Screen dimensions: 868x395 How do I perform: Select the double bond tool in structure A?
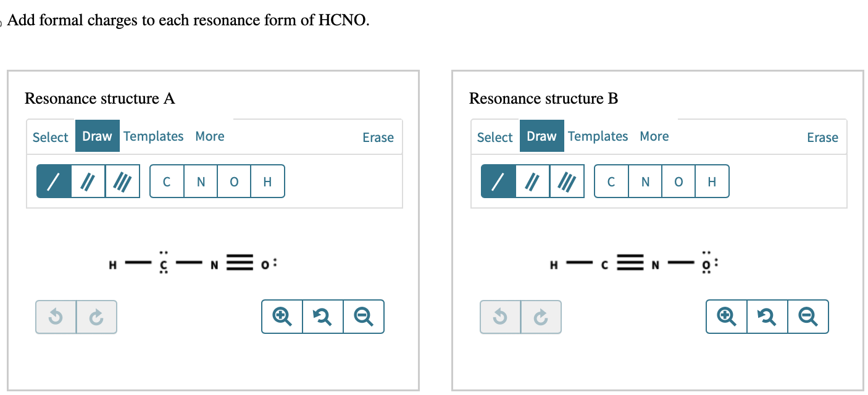(87, 181)
